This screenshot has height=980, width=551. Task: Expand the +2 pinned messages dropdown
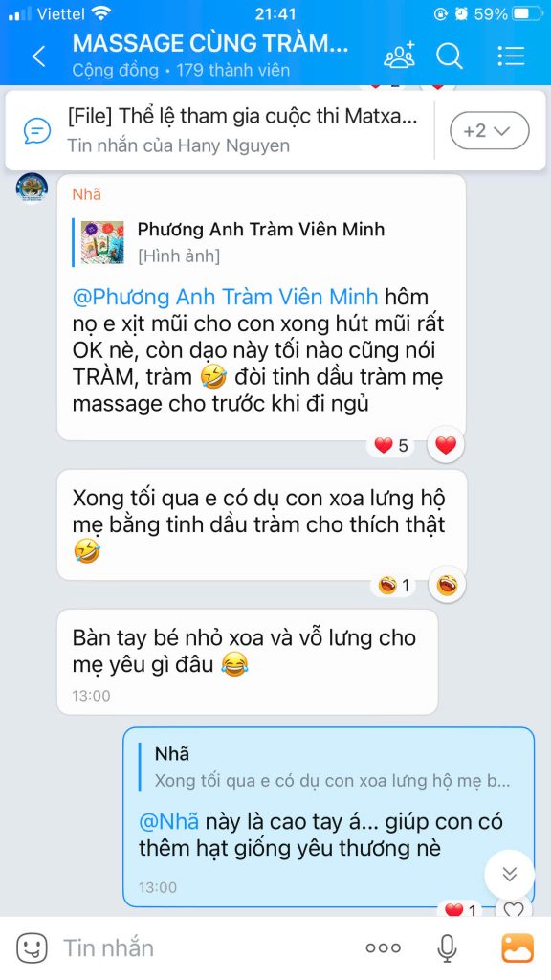point(489,130)
